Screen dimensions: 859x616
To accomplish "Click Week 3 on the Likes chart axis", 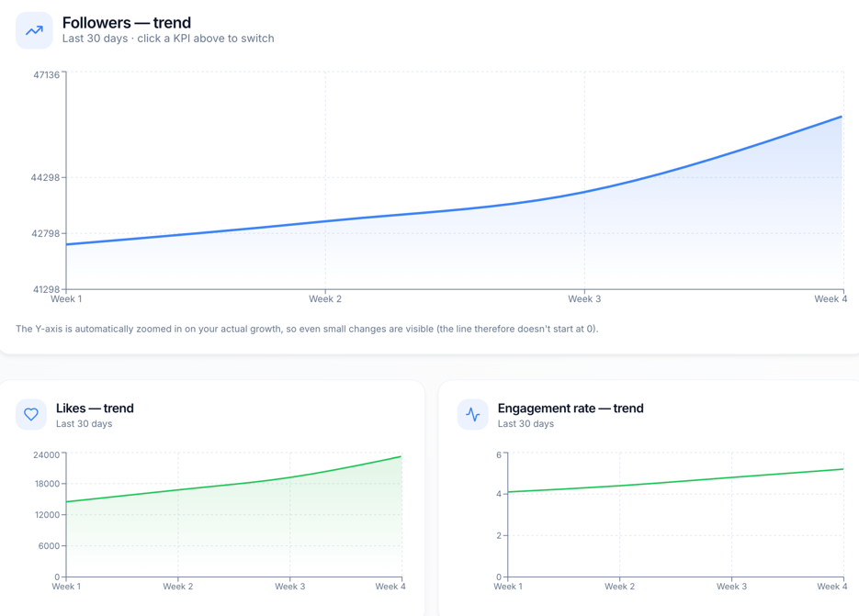I will (x=289, y=587).
